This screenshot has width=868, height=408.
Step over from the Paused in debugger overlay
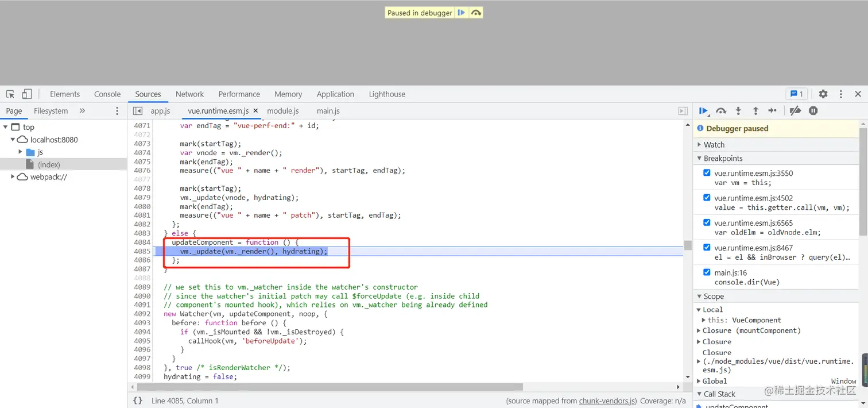(476, 13)
